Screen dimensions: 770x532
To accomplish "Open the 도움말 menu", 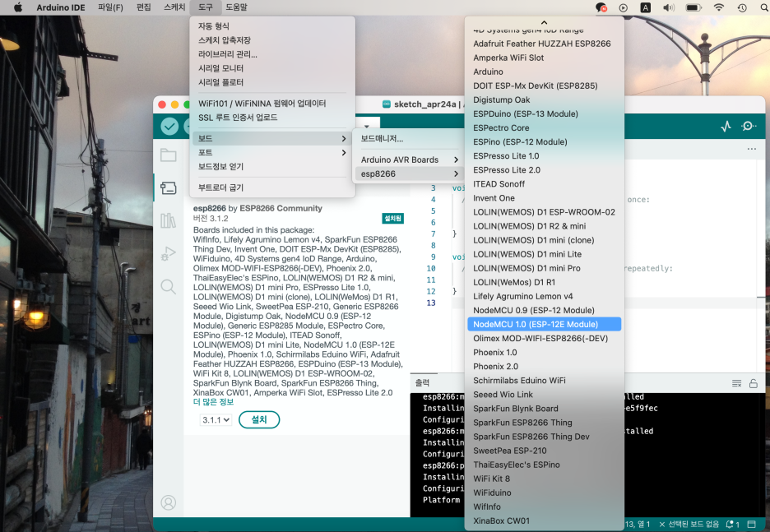I will point(236,7).
